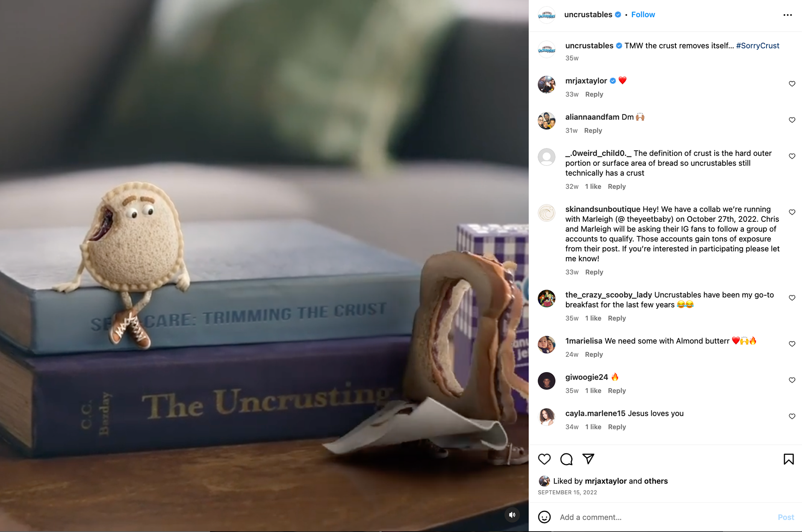The width and height of the screenshot is (802, 532).
Task: Reply to the_crazy_scooby_lady's comment
Action: (x=617, y=318)
